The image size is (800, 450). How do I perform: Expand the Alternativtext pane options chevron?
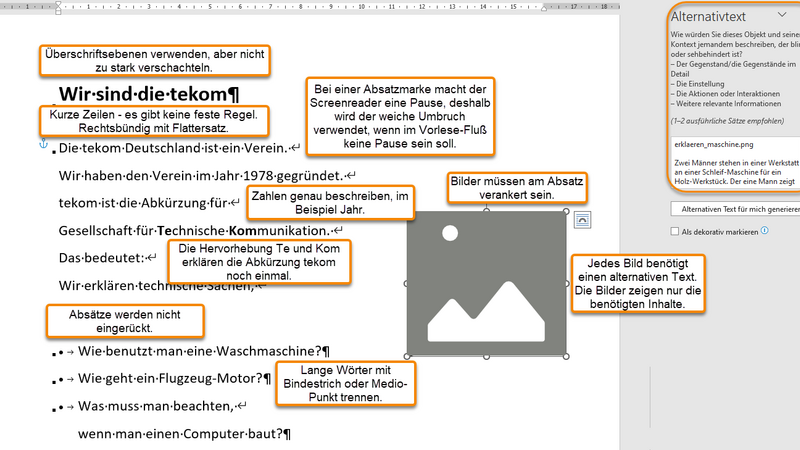click(781, 15)
